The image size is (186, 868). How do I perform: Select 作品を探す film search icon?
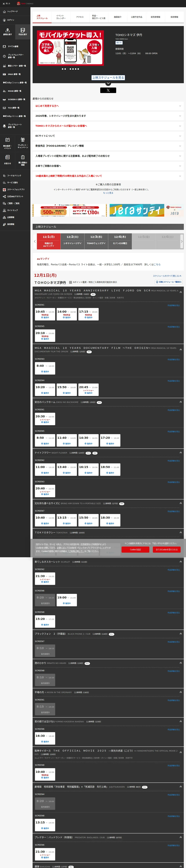point(23,32)
